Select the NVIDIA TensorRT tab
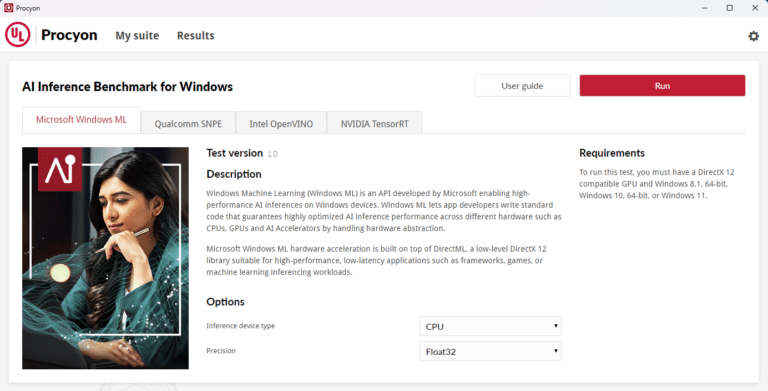 (375, 123)
